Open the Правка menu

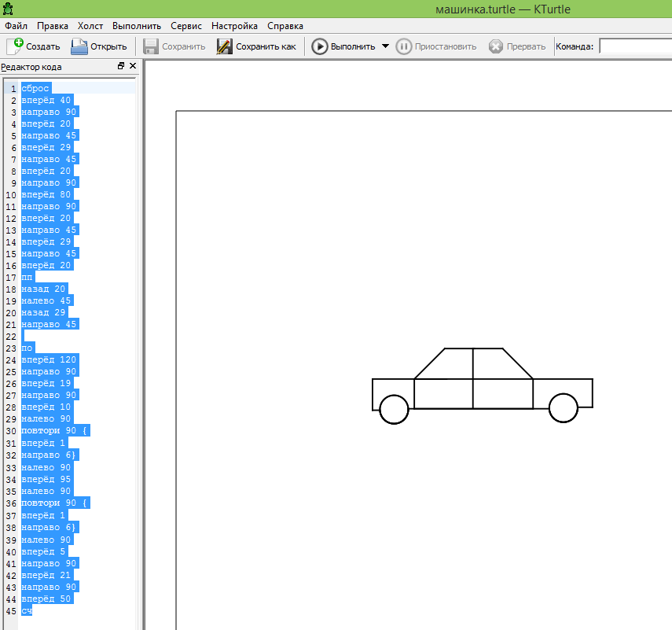tap(53, 26)
